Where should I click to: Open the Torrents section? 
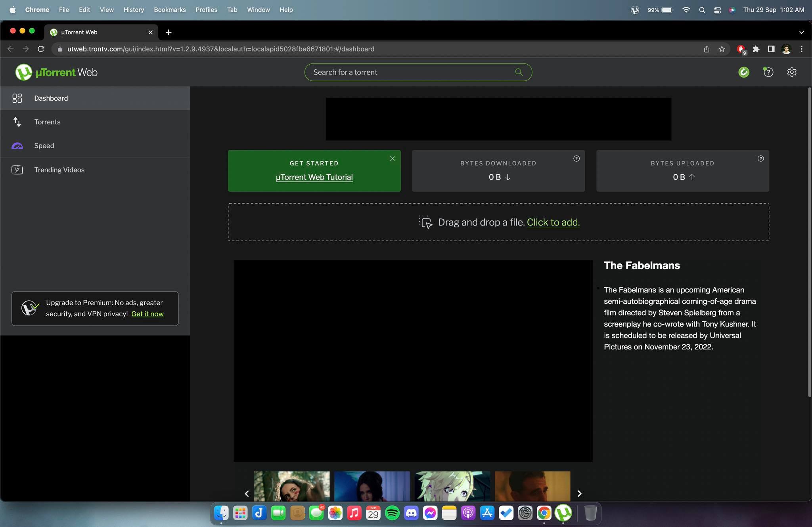95,122
